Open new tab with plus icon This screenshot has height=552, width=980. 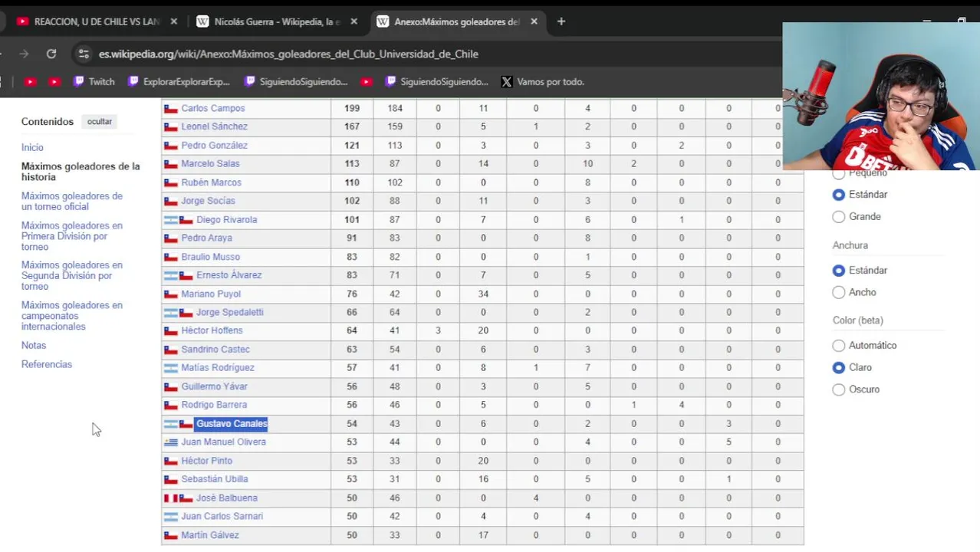pyautogui.click(x=561, y=21)
